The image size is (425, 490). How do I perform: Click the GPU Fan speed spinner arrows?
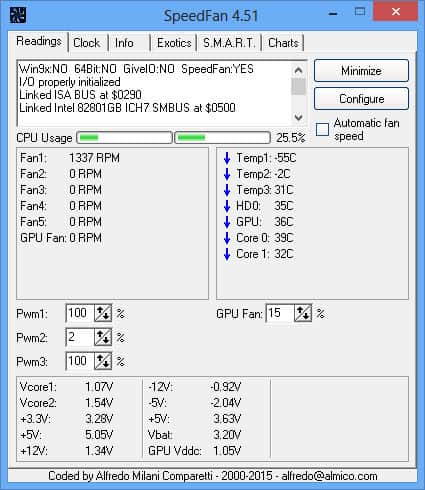tap(303, 313)
